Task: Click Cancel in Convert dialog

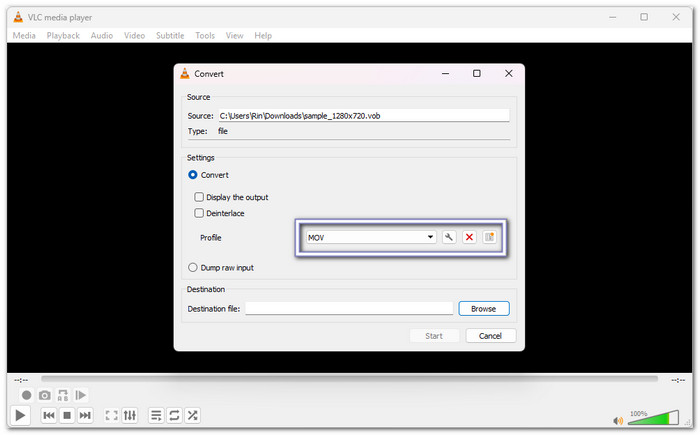Action: (490, 336)
